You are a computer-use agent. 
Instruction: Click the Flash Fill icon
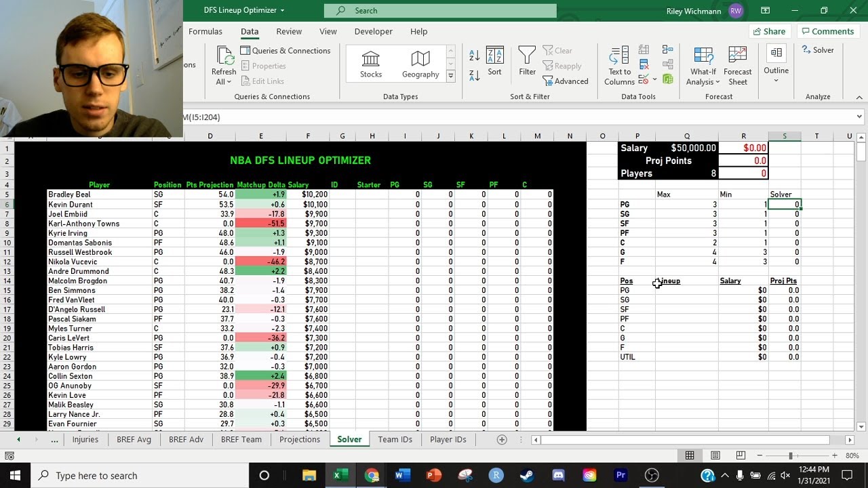(x=644, y=50)
